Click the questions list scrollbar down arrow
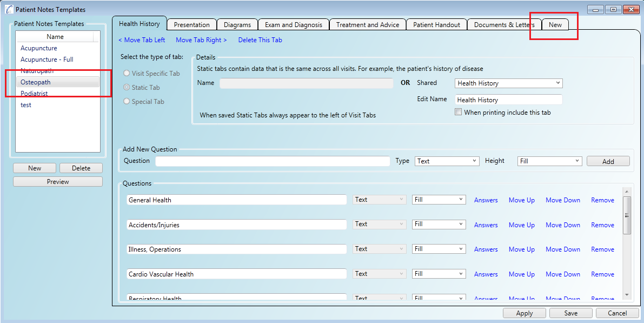The image size is (644, 323). pos(627,295)
